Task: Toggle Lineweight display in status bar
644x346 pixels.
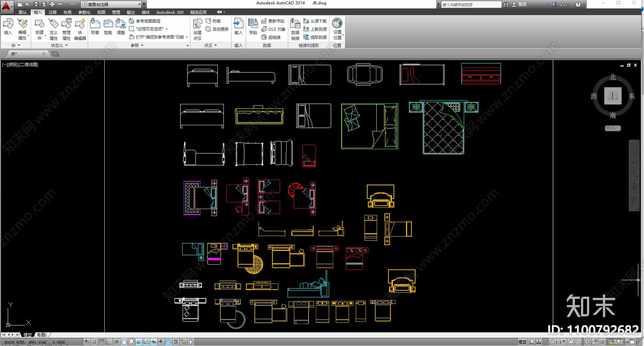Action: (161, 342)
